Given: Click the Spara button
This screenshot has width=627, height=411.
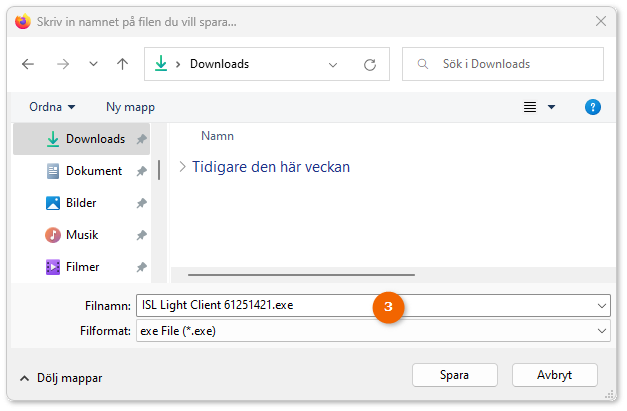Looking at the screenshot, I should tap(455, 375).
